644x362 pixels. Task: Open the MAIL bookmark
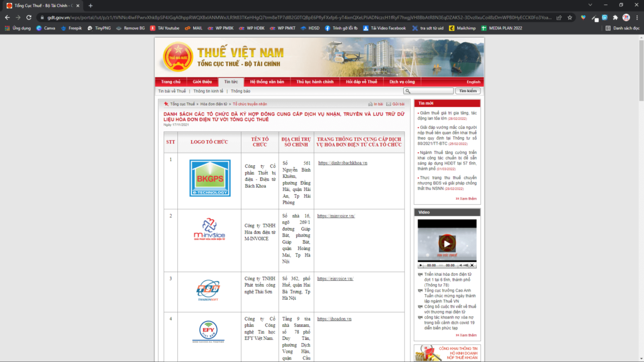coord(194,28)
